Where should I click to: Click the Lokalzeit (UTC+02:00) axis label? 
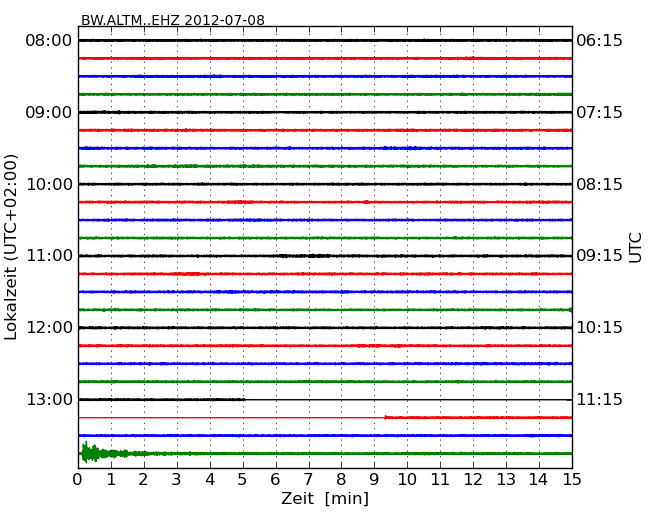11,247
